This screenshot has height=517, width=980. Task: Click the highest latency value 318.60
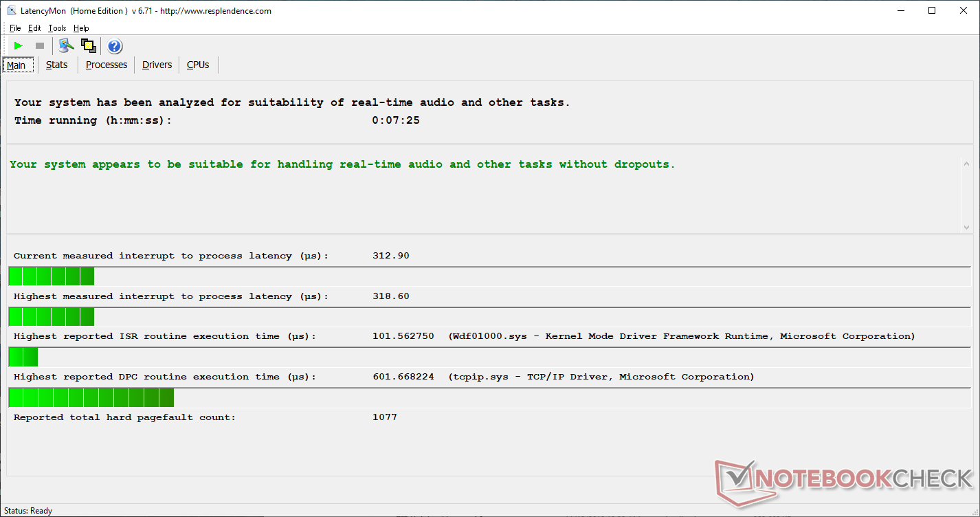(391, 296)
